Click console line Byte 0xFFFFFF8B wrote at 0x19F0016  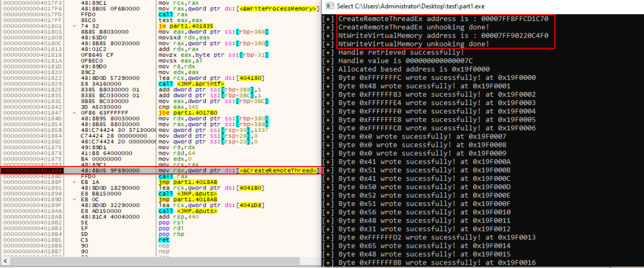coord(429,263)
